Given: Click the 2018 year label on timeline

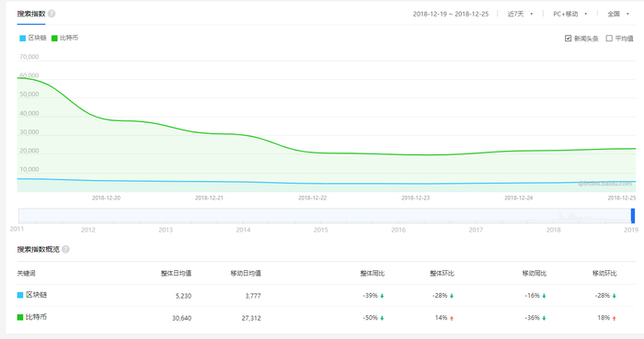Looking at the screenshot, I should 553,230.
